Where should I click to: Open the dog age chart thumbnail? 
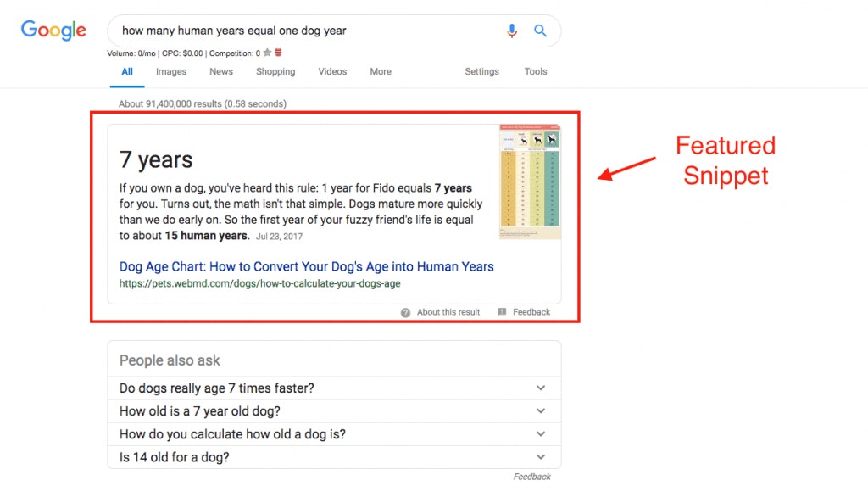(530, 181)
